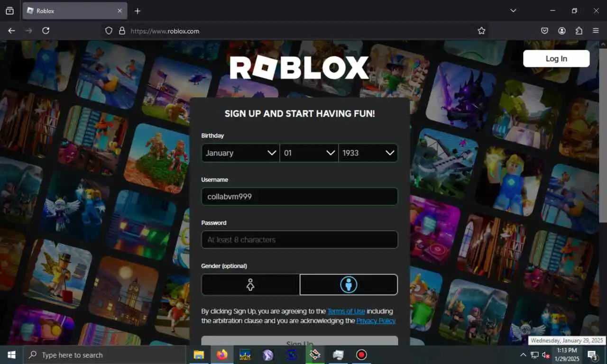Open the Firefox View icon in the tab bar
Viewport: 607px width, 364px height.
pos(9,10)
